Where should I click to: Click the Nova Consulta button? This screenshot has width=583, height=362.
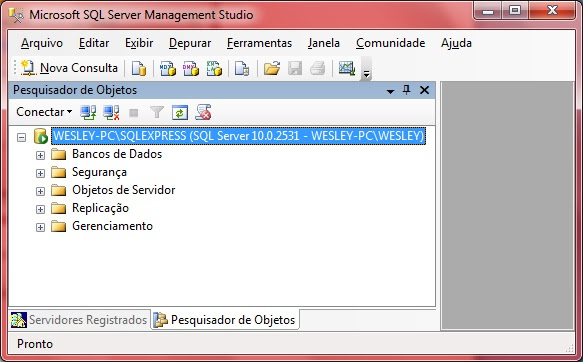[70, 68]
